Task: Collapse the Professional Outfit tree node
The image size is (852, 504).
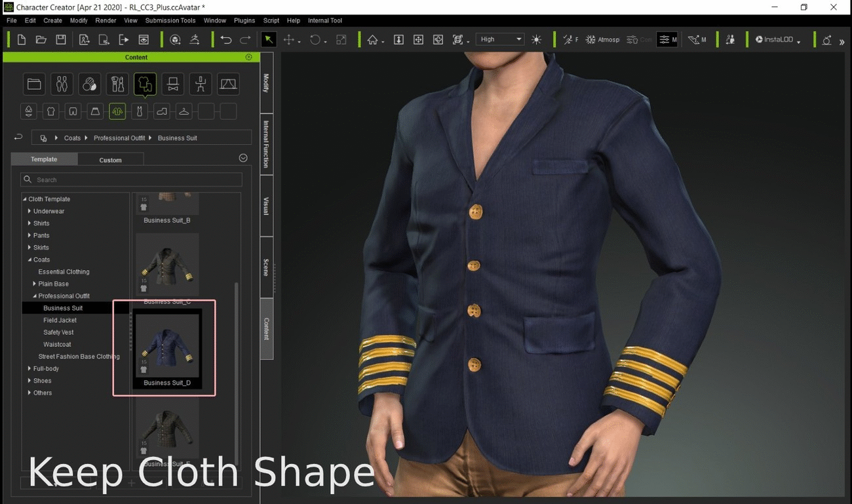Action: [x=35, y=296]
